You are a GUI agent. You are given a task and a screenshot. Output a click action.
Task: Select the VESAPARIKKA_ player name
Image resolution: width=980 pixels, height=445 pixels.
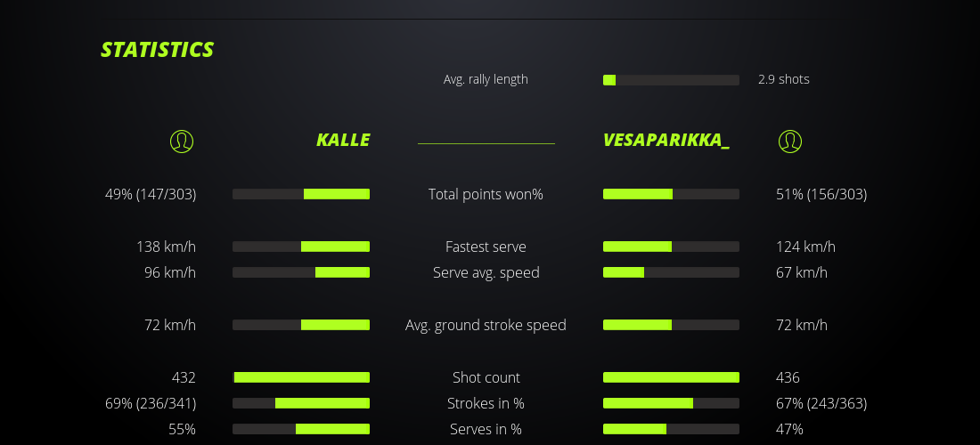click(666, 141)
